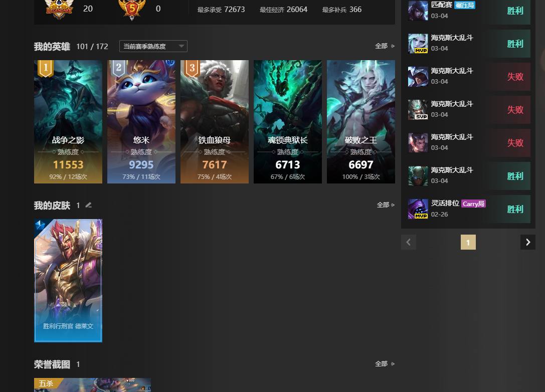Image resolution: width=545 pixels, height=392 pixels.
Task: Click the 碾压局 tag
Action: pos(465,5)
